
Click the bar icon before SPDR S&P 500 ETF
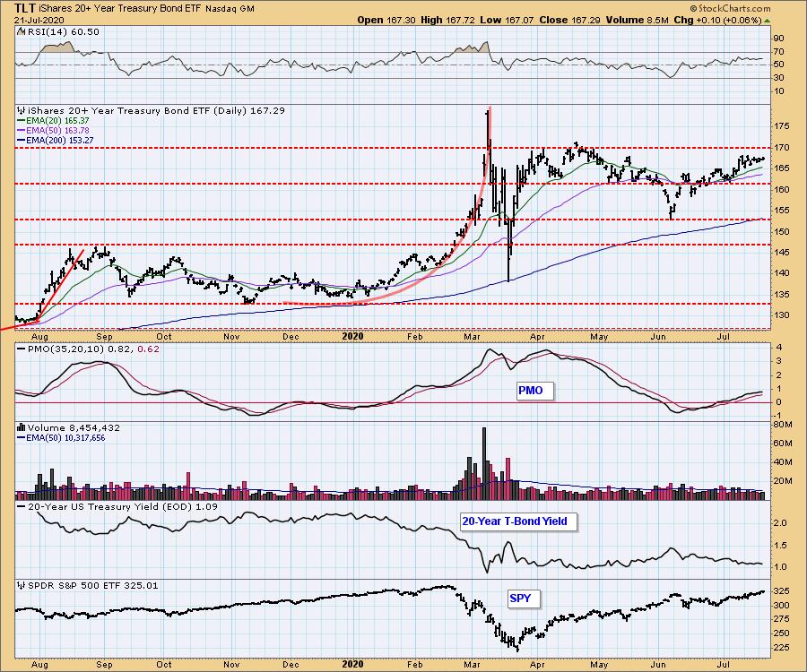click(x=22, y=585)
